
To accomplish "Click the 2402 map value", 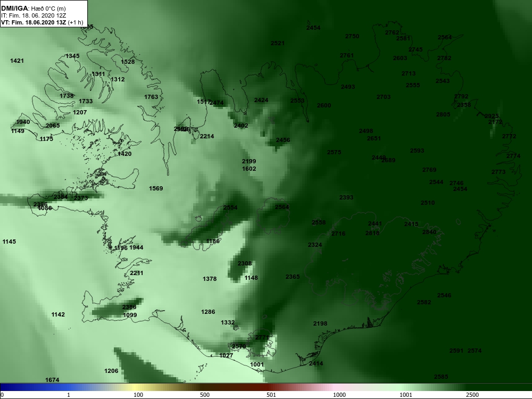I will tap(241, 126).
